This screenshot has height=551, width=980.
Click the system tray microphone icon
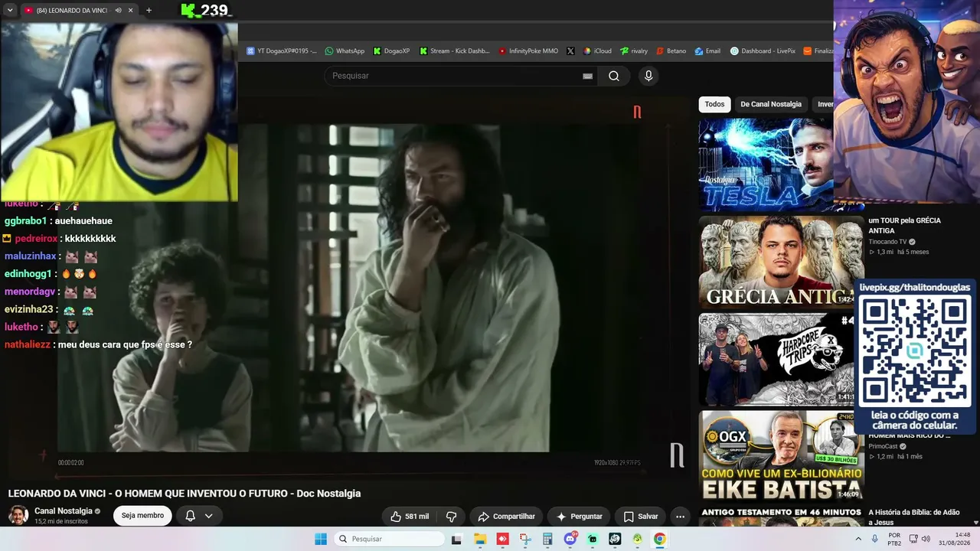pyautogui.click(x=874, y=539)
